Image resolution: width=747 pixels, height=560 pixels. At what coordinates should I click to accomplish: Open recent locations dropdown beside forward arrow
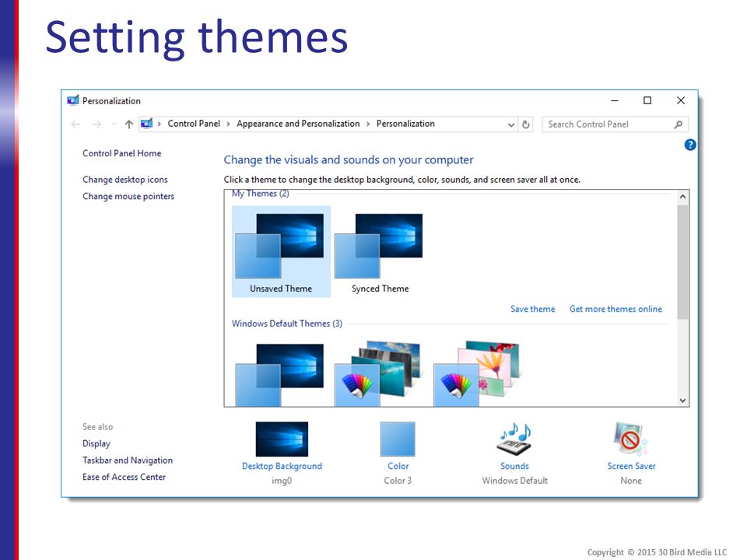pos(114,124)
